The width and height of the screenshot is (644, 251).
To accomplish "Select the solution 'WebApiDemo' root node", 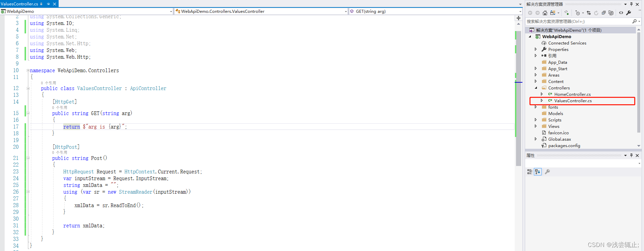I will 569,30.
